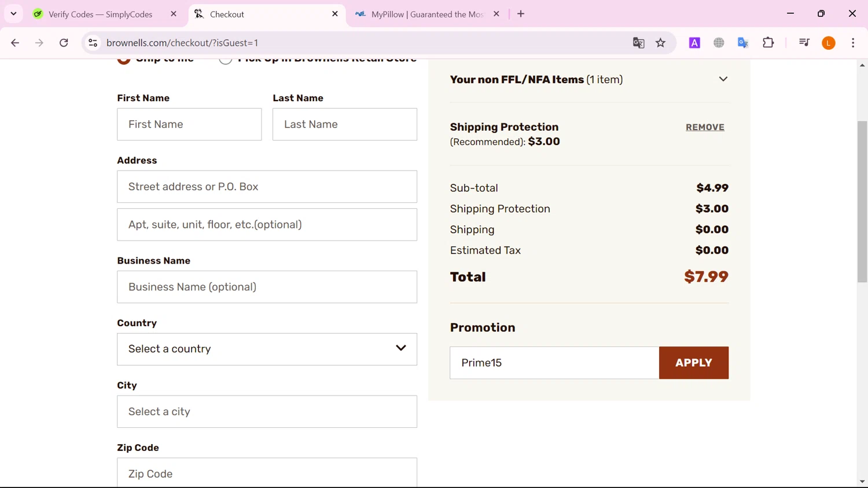Open the Extensions puzzle-piece menu
Viewport: 868px width, 488px height.
tap(768, 43)
